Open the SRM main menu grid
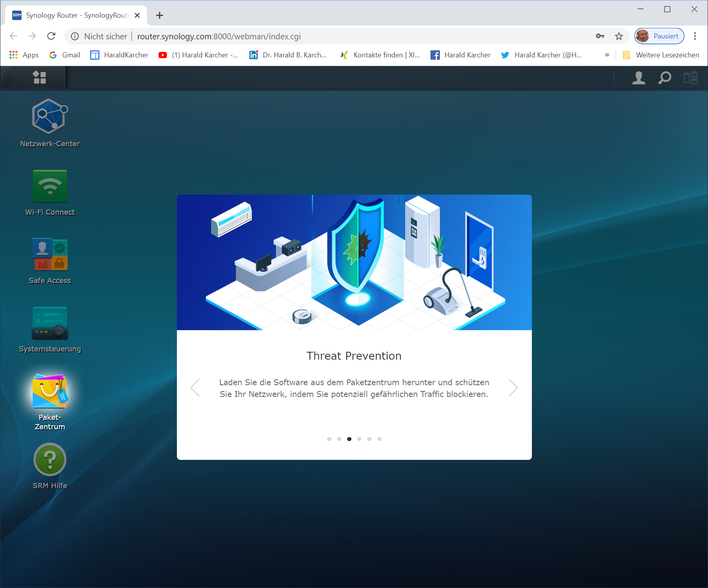The width and height of the screenshot is (708, 588). pyautogui.click(x=39, y=77)
